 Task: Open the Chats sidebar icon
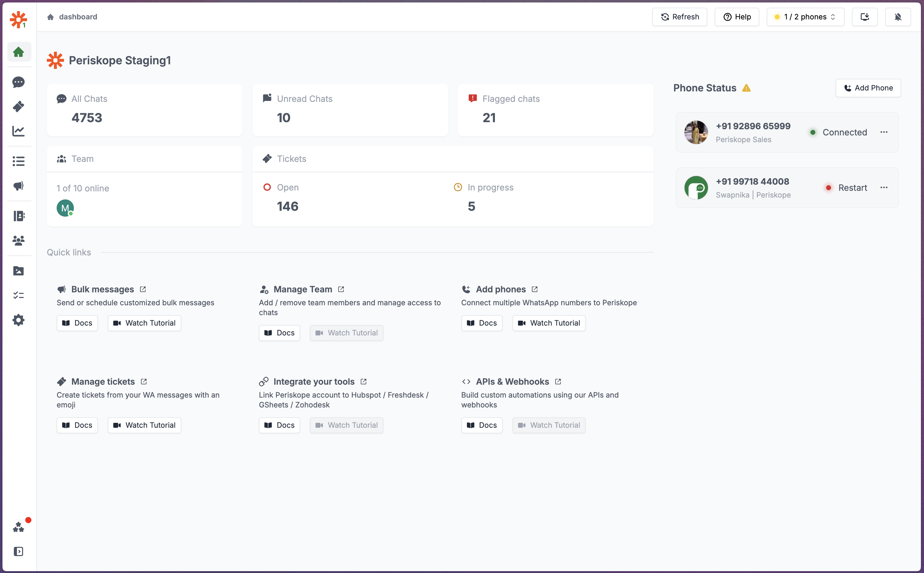(18, 82)
